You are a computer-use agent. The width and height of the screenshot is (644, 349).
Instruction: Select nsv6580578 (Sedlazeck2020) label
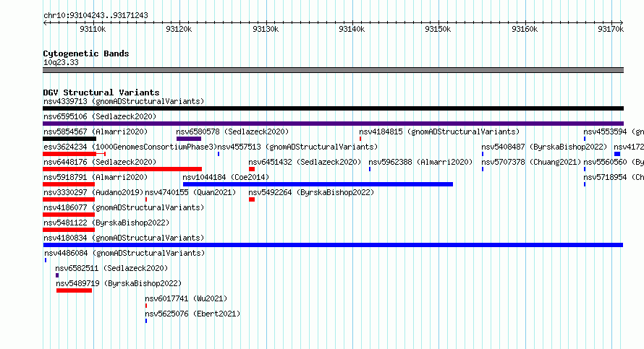pos(232,132)
